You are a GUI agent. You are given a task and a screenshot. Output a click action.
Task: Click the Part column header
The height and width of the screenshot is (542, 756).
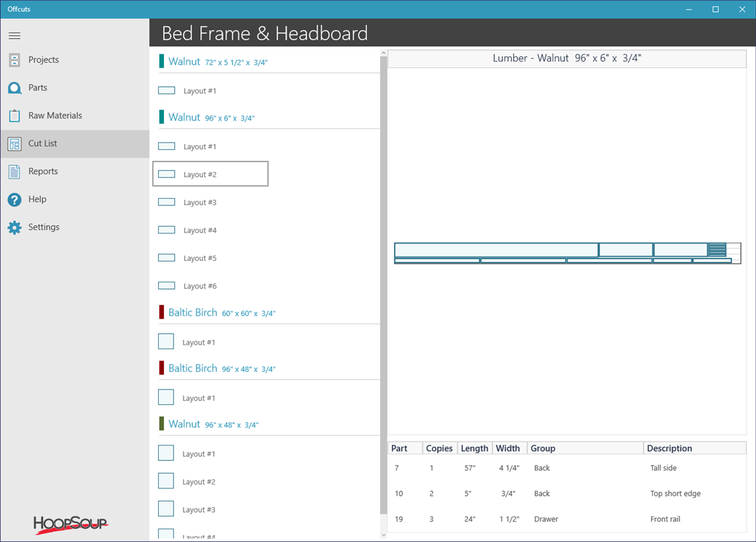click(x=405, y=448)
